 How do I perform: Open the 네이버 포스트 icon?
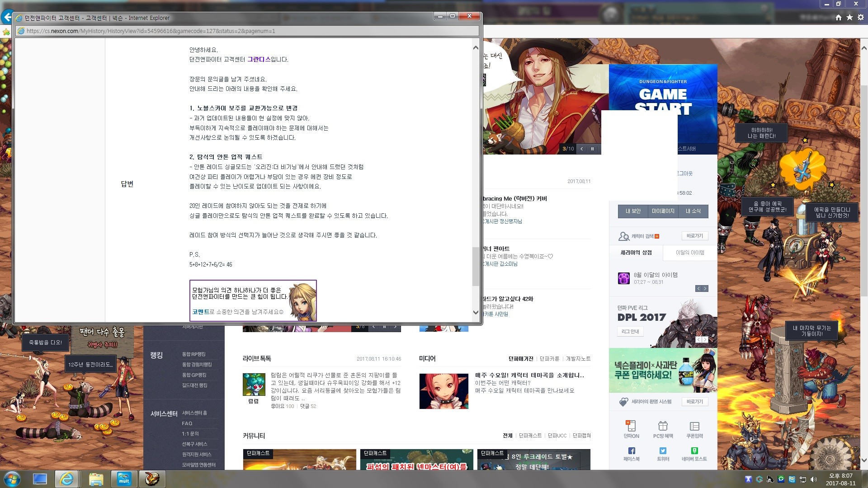point(694,450)
